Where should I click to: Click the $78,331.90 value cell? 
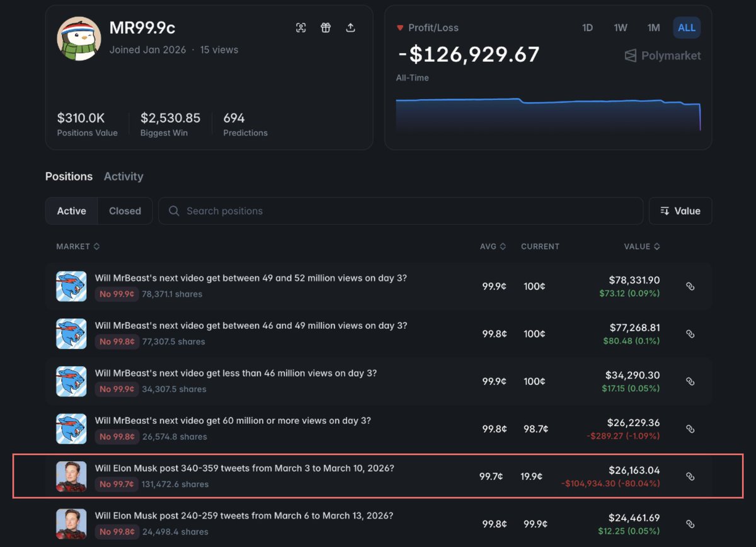[x=634, y=280]
